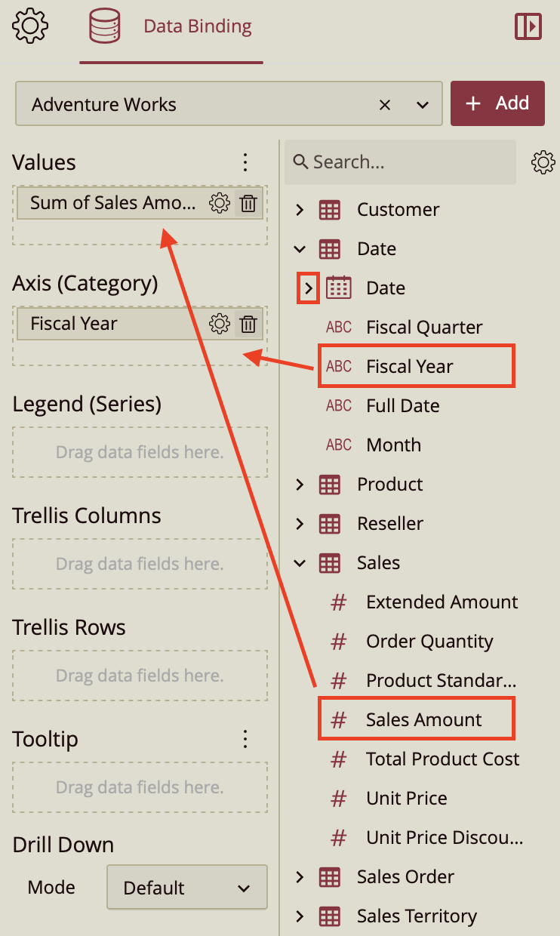
Task: Open the Values section options menu
Action: coord(245,162)
